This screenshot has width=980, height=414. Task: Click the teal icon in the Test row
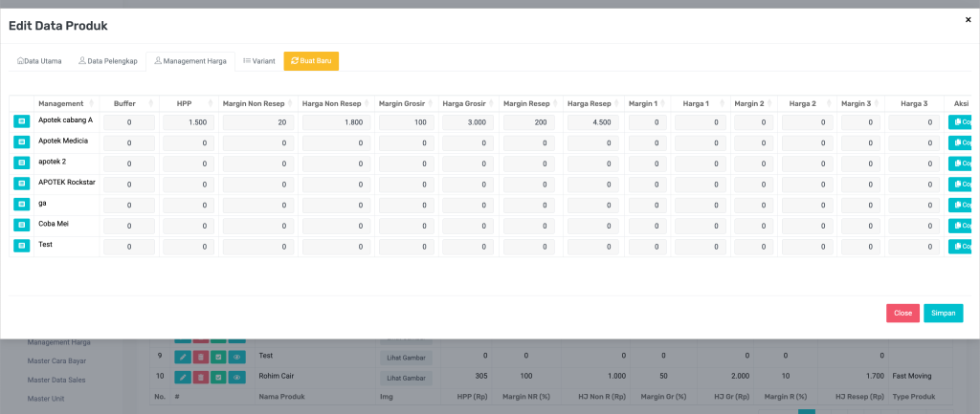pos(22,246)
